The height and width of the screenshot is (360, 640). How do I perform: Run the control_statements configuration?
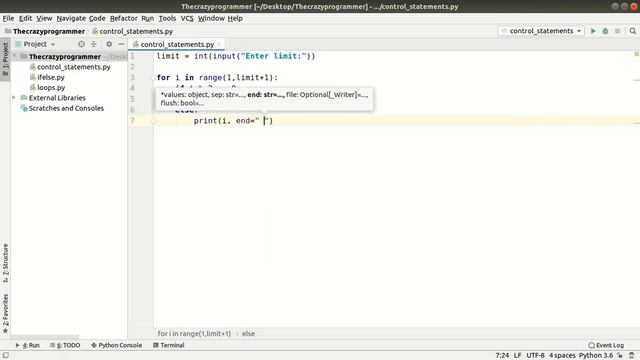(x=593, y=31)
